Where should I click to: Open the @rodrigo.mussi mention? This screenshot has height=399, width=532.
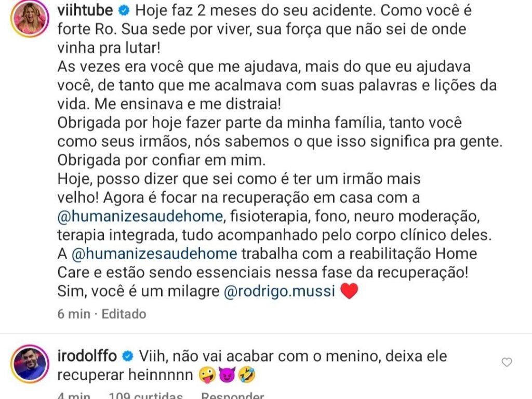[x=279, y=291]
